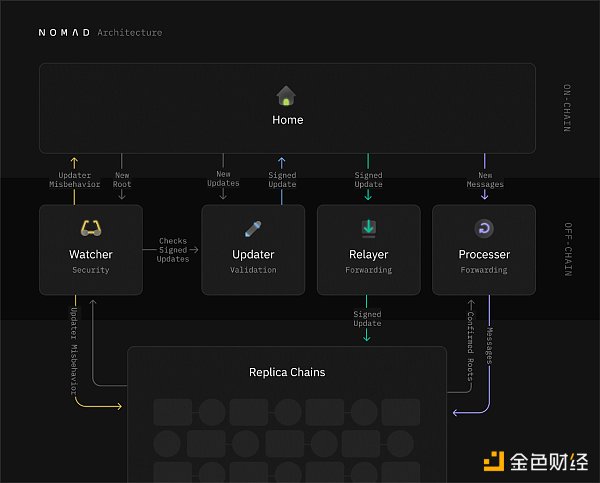Select the 'Relayer' title
Viewport: 600px width, 483px height.
click(368, 255)
